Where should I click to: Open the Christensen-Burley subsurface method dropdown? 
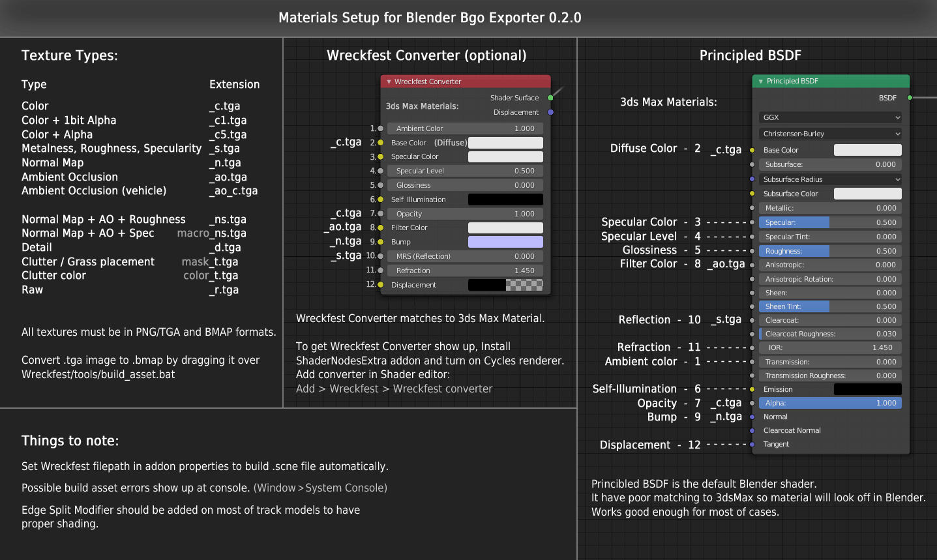pyautogui.click(x=830, y=134)
